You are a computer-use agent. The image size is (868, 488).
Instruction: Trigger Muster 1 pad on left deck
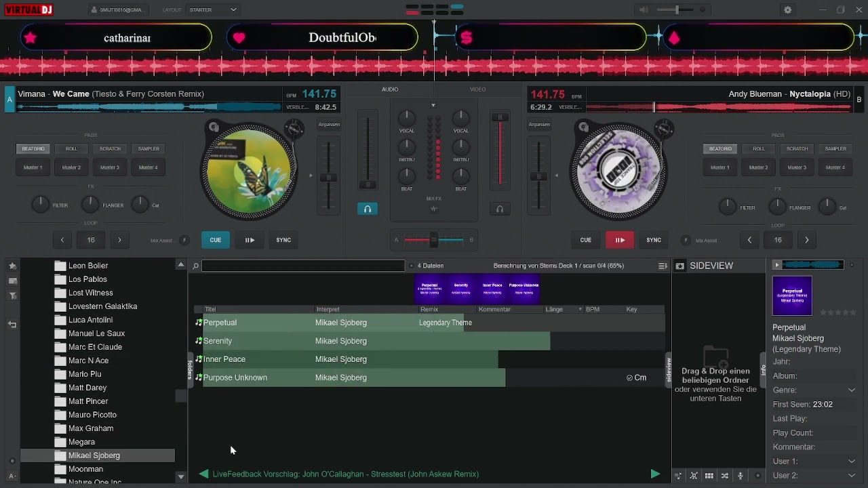click(x=33, y=167)
